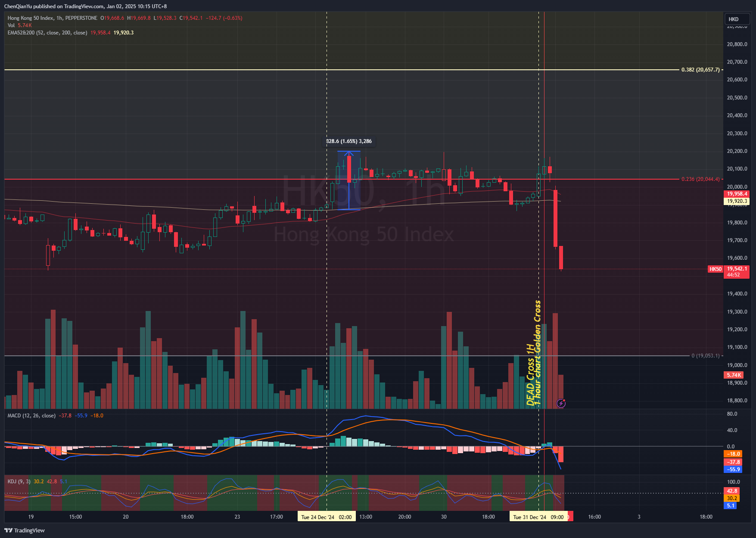The width and height of the screenshot is (756, 538).
Task: Click the 5.1 KDJ J-value axis label
Action: (731, 506)
